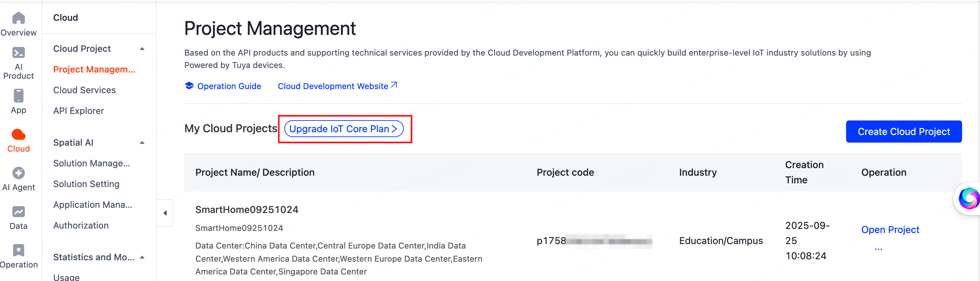Screen dimensions: 980x281
Task: Click the My Cloud Projects heading
Action: click(231, 128)
